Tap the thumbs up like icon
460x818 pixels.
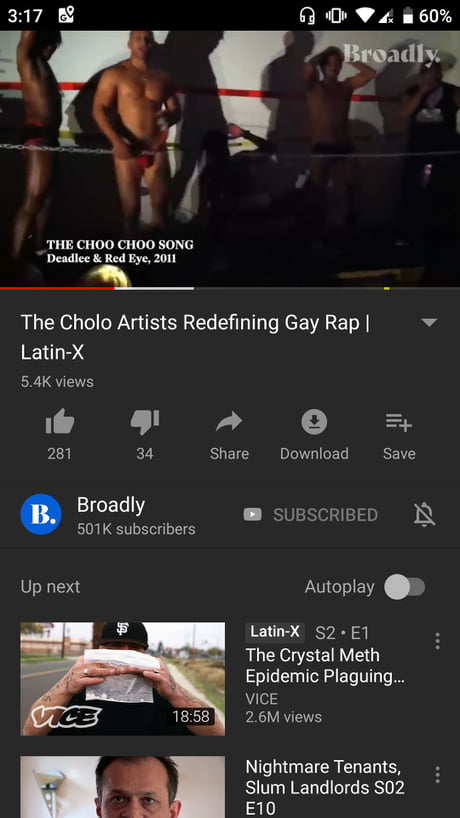(60, 422)
